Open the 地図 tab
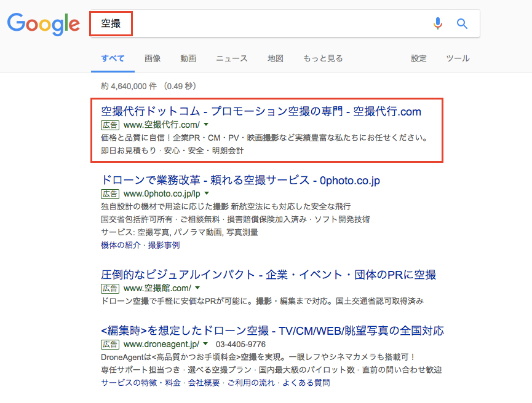This screenshot has width=532, height=403. tap(275, 58)
